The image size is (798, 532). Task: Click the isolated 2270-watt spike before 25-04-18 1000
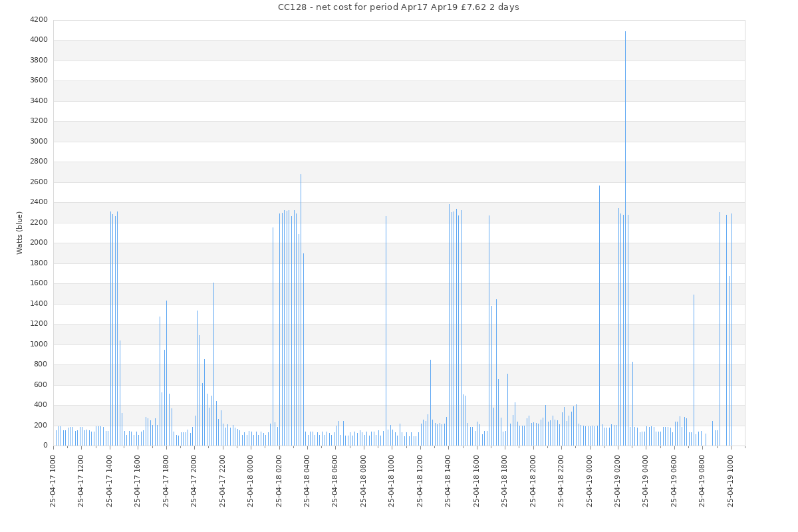click(x=386, y=331)
